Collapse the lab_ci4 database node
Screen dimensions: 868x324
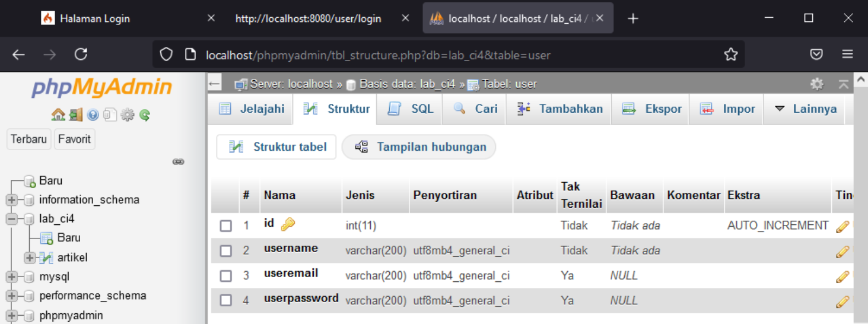(11, 219)
